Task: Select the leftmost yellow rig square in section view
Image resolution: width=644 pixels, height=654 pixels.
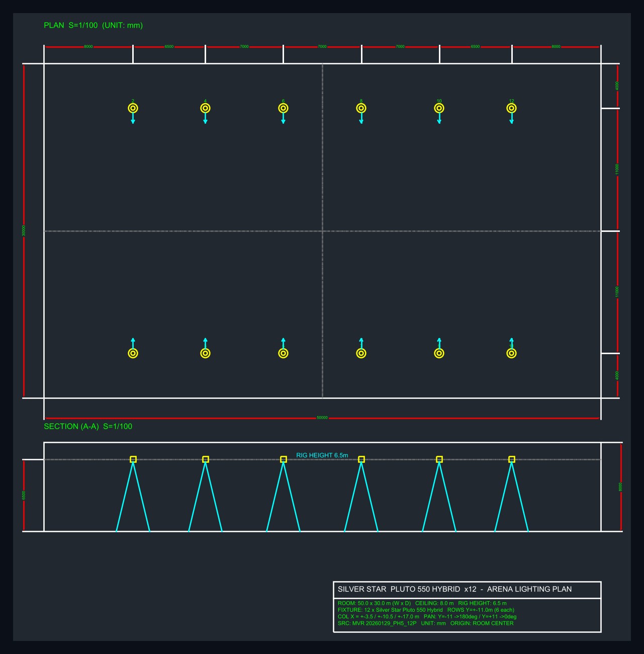Action: 133,459
